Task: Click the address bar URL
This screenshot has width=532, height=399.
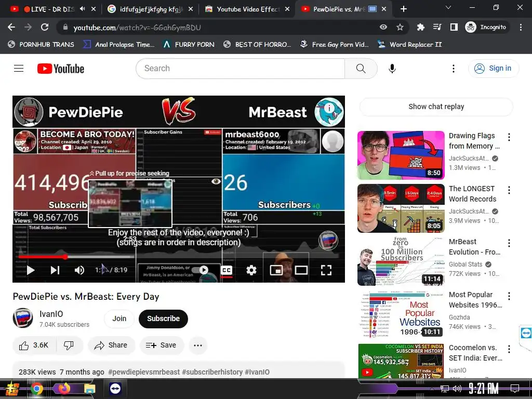Action: (137, 28)
